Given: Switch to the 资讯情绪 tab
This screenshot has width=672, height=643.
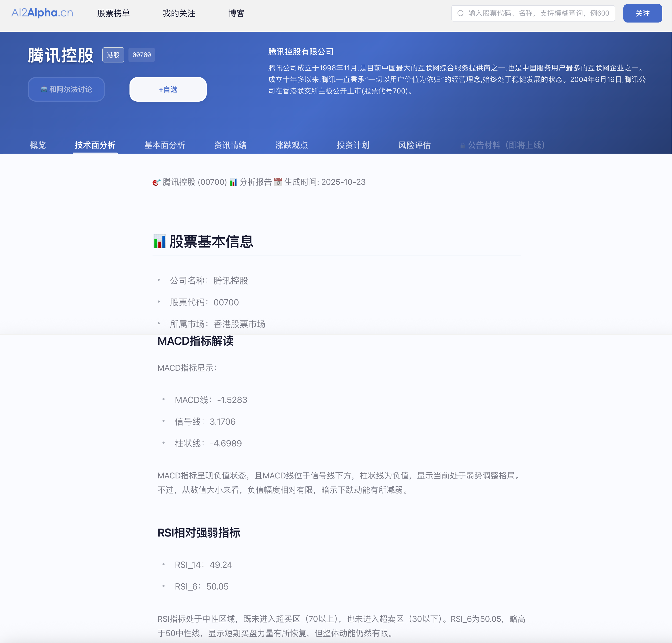Looking at the screenshot, I should click(x=231, y=145).
